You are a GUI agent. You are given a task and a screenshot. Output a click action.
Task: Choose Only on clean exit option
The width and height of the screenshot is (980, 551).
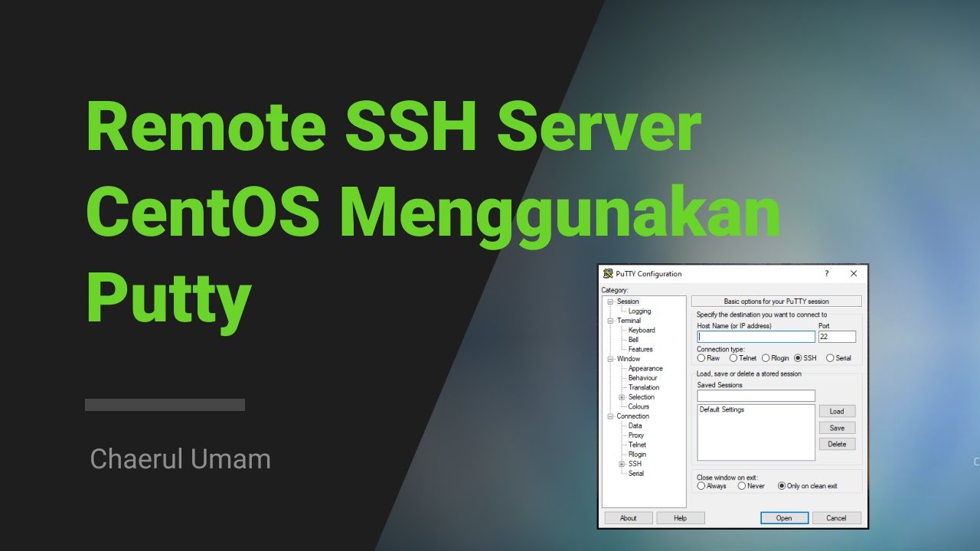[x=782, y=486]
